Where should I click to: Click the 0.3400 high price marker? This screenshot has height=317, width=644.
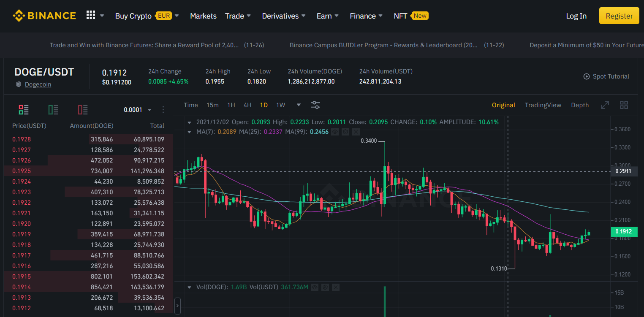[369, 141]
